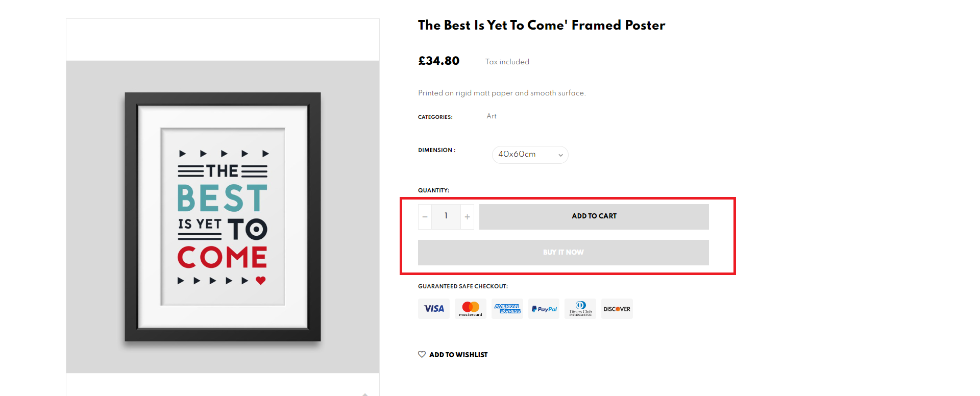Click the Art category link
980x396 pixels.
492,116
